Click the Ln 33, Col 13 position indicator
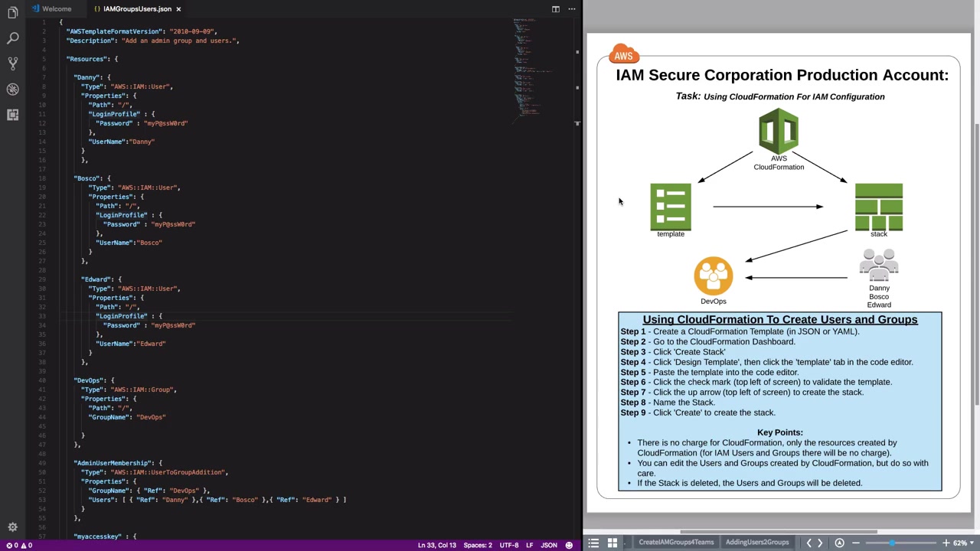 point(436,546)
